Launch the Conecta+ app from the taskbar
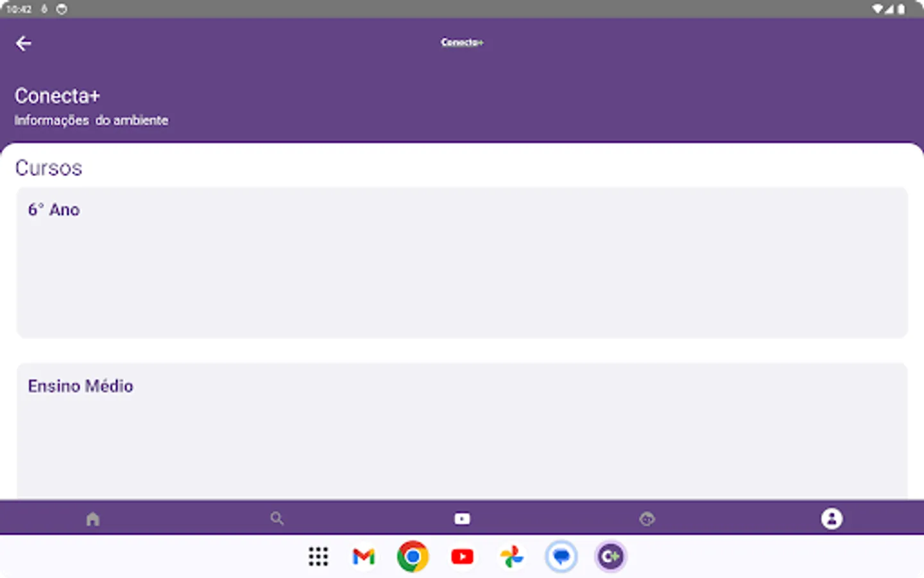 click(610, 557)
